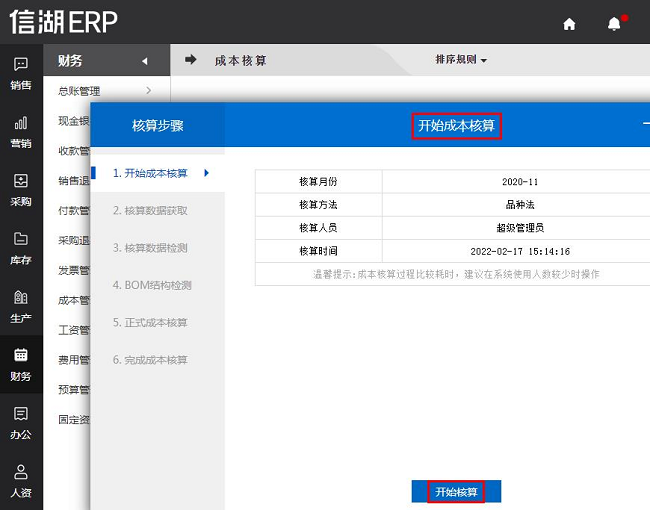This screenshot has width=650, height=510.
Task: Click the 开始核算 button
Action: (x=456, y=491)
